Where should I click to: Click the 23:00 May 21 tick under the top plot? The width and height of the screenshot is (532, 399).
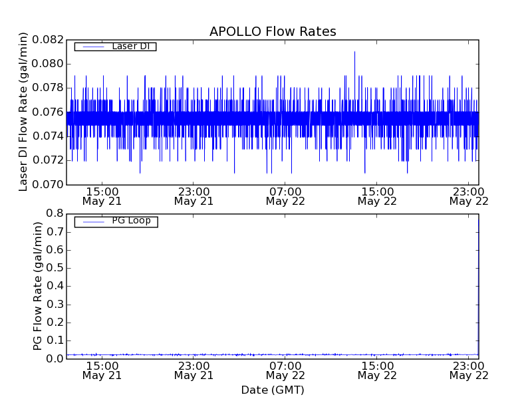point(194,196)
